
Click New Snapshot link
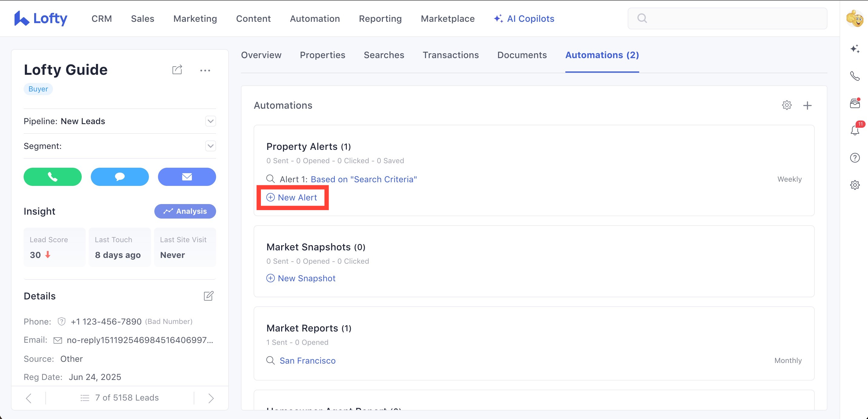point(301,278)
